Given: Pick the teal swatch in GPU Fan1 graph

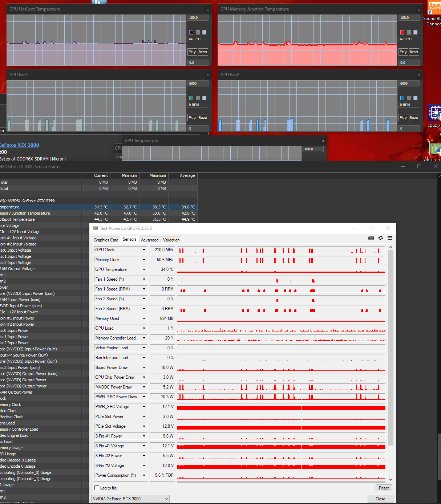Looking at the screenshot, I should click(x=191, y=98).
